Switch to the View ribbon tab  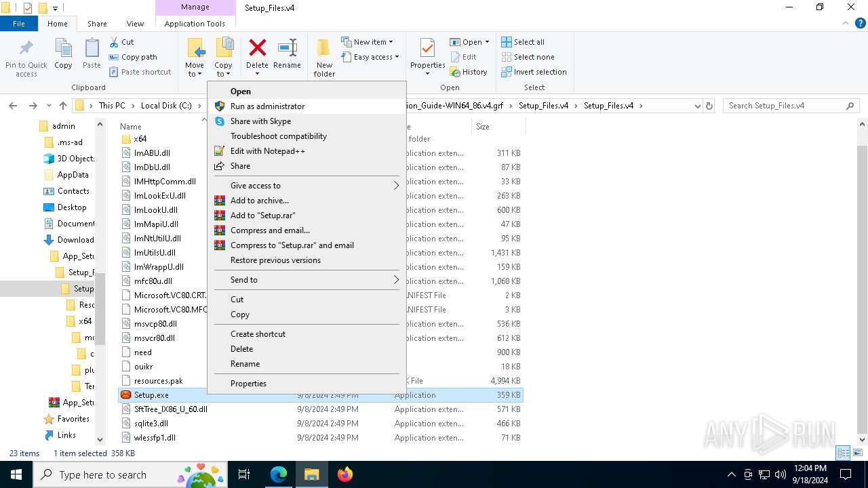[x=136, y=24]
